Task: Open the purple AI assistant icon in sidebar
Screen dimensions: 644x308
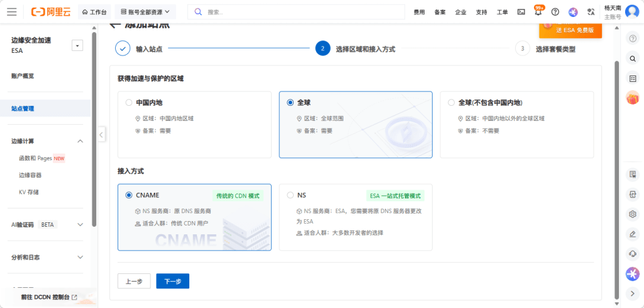Action: click(x=633, y=274)
